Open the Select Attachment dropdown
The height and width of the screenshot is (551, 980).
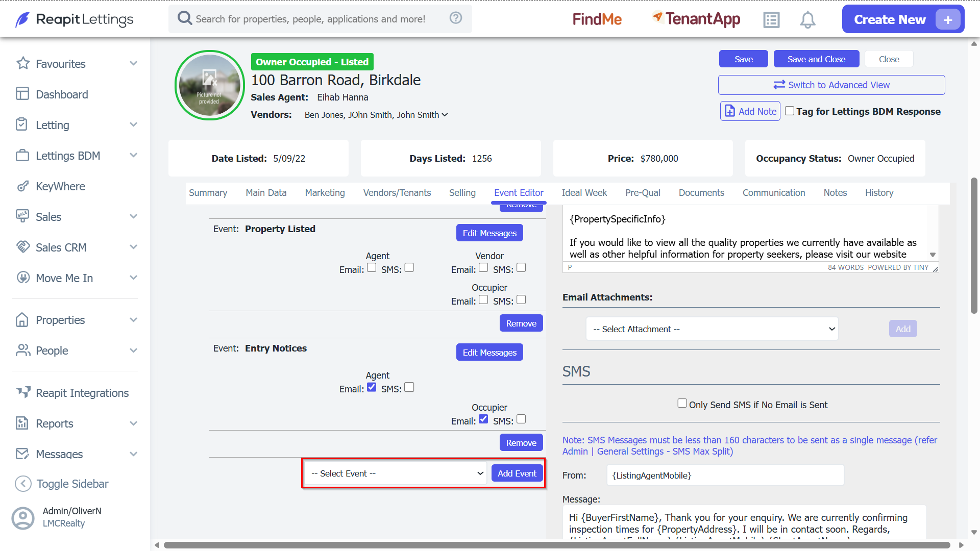tap(712, 329)
